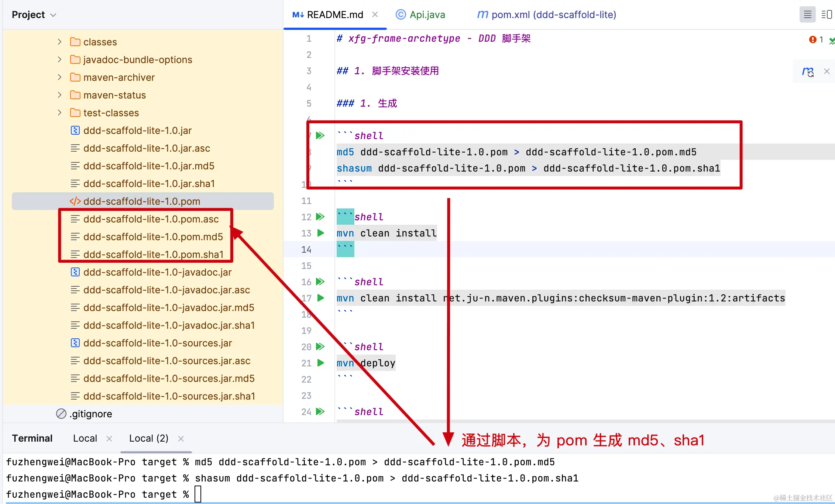This screenshot has height=504, width=835.
Task: Run the shell block at line 16
Action: [320, 282]
